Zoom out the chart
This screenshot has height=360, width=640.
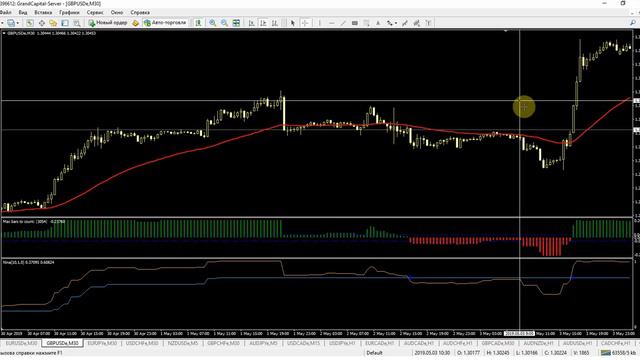pyautogui.click(x=224, y=23)
